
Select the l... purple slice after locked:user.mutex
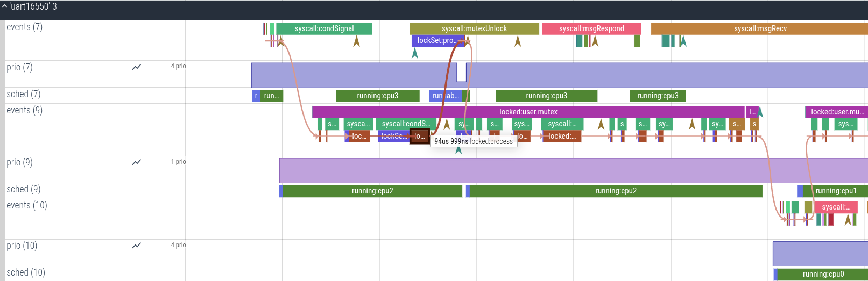(752, 112)
